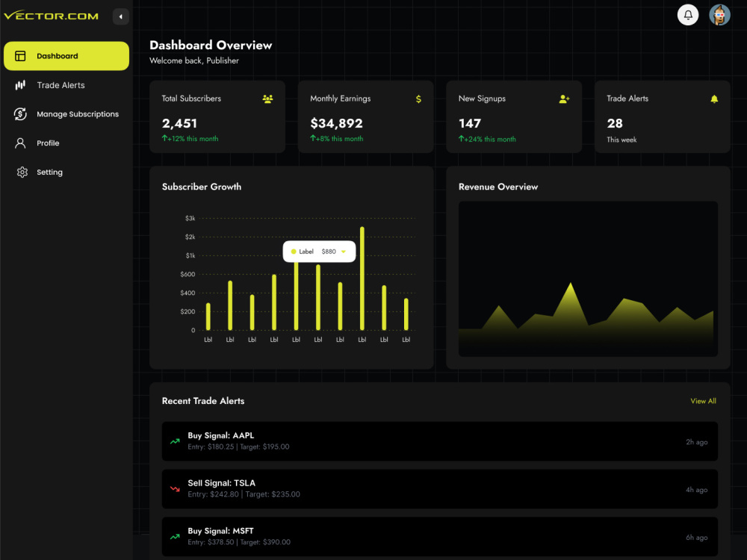Click the +8% this month indicator
This screenshot has height=560, width=747.
(336, 139)
